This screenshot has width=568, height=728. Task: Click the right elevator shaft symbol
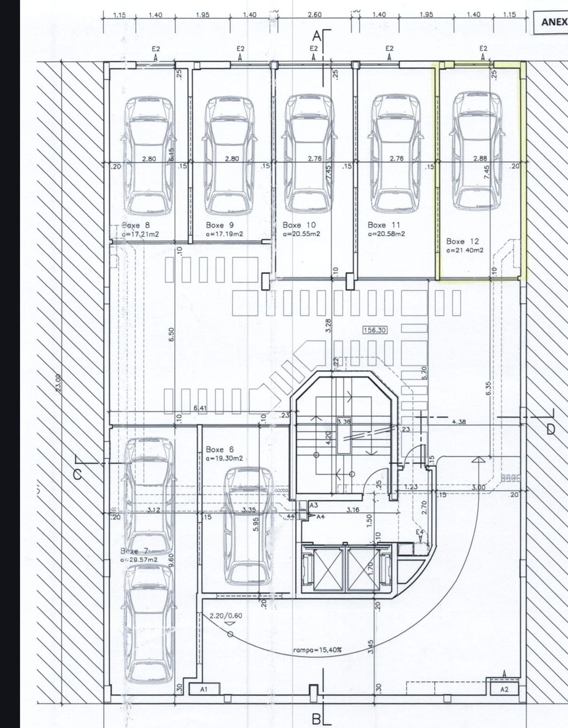pyautogui.click(x=363, y=570)
